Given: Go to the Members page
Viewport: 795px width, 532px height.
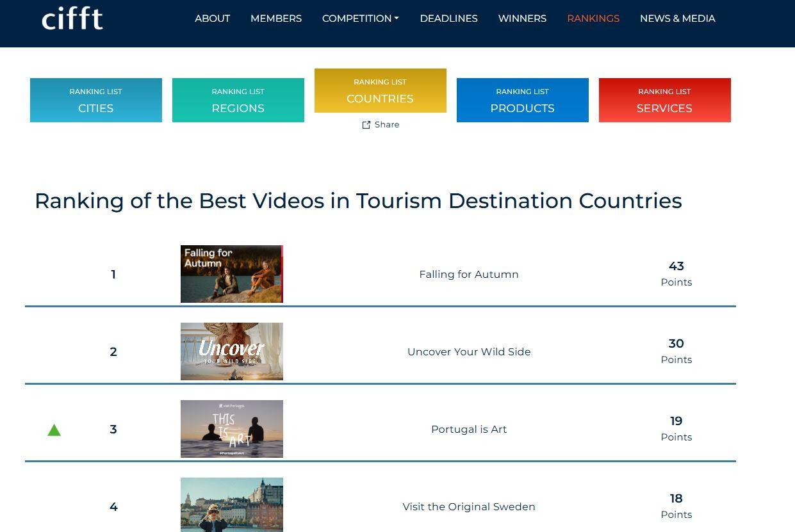Looking at the screenshot, I should (x=275, y=19).
